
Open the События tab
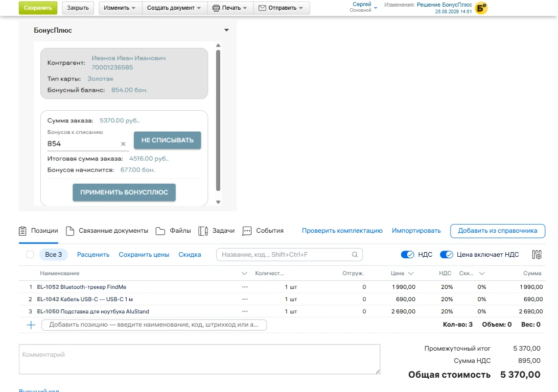(263, 231)
